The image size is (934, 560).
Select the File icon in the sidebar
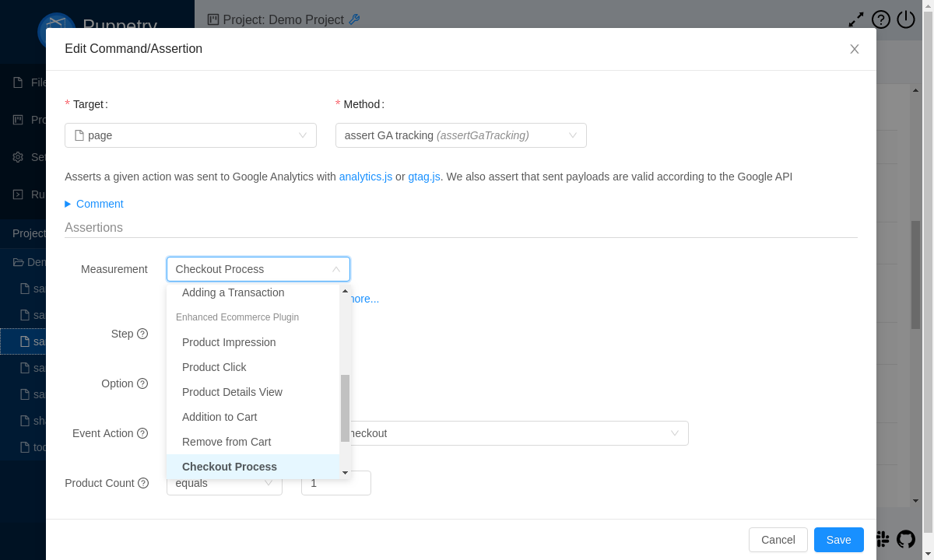click(x=19, y=82)
